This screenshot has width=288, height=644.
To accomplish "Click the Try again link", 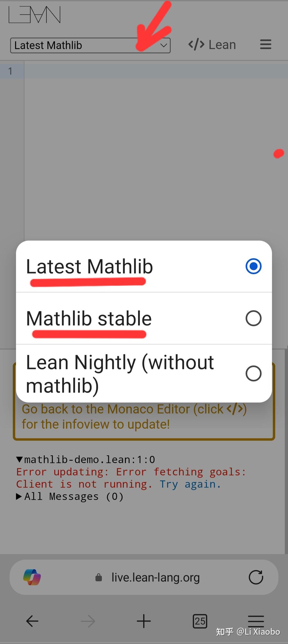I will [x=190, y=484].
